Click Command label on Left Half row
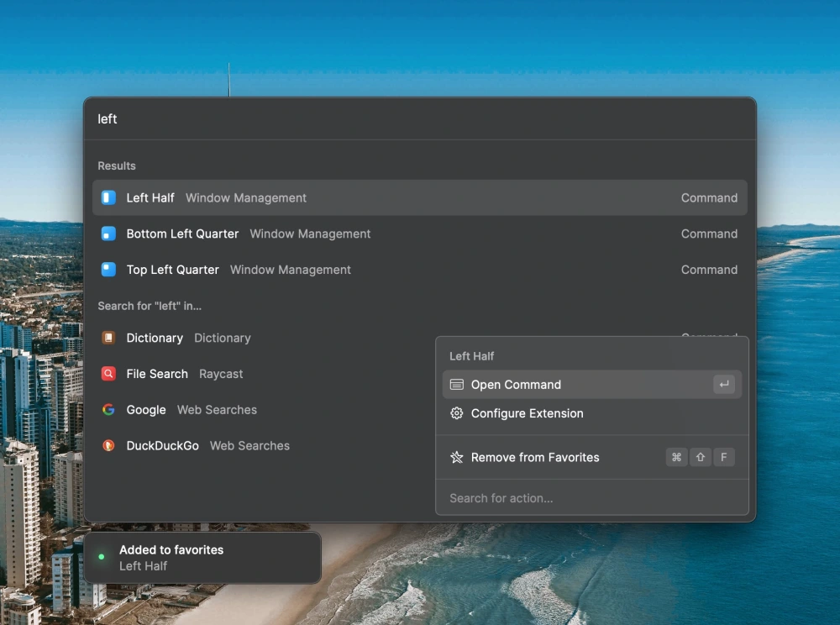 (709, 197)
